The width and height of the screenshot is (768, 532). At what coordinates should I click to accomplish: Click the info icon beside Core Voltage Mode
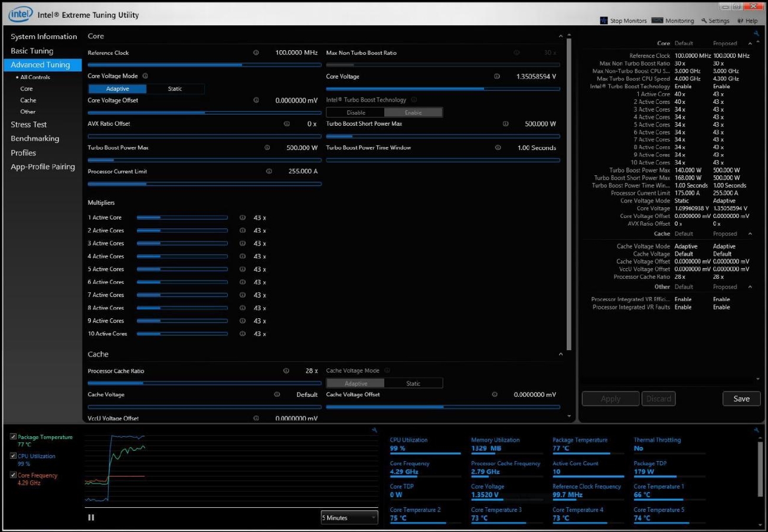(145, 76)
